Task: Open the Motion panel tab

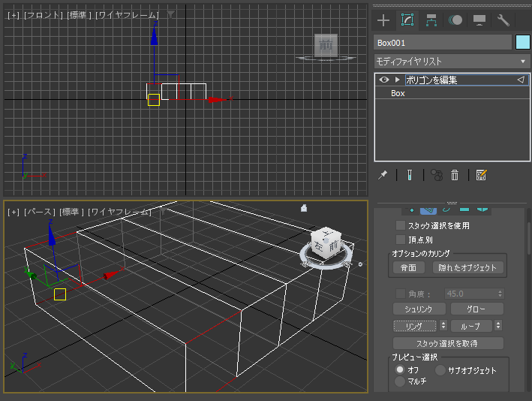Action: (455, 20)
